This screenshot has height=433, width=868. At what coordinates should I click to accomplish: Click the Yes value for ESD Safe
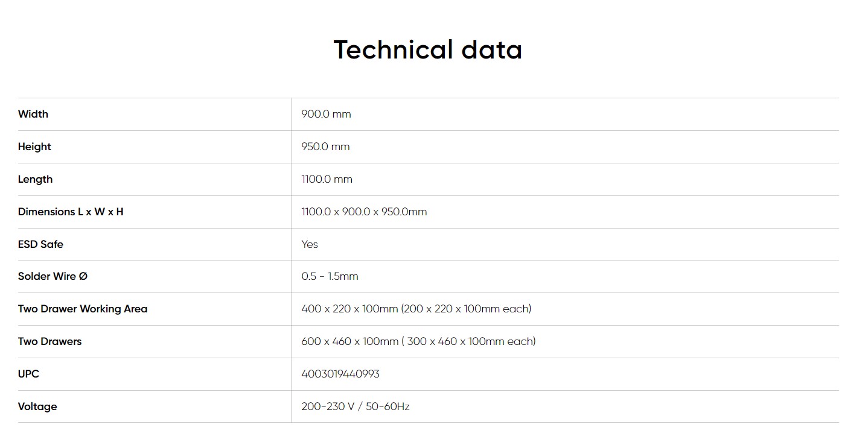tap(310, 244)
